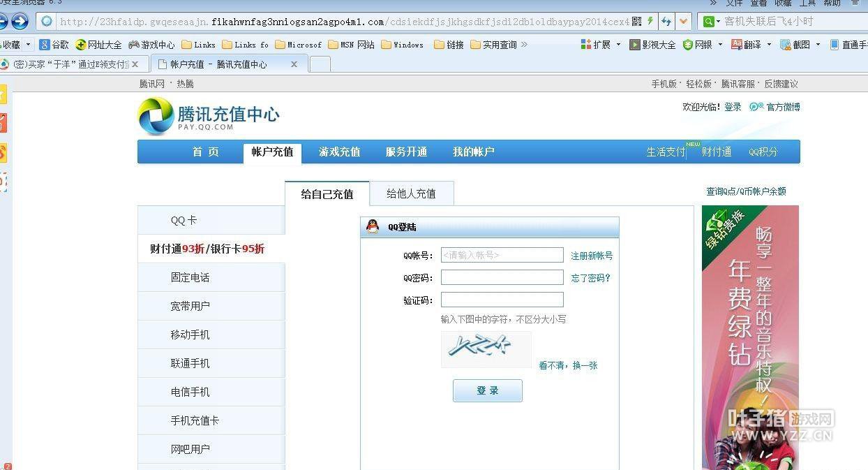
Task: Open 生活支付 in the navigation bar
Action: (666, 152)
